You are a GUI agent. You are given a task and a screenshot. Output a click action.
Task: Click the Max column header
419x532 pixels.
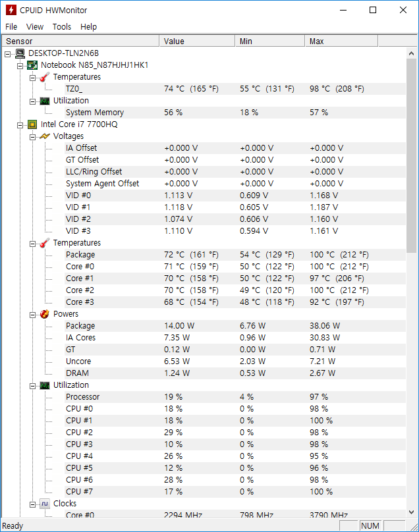[341, 41]
